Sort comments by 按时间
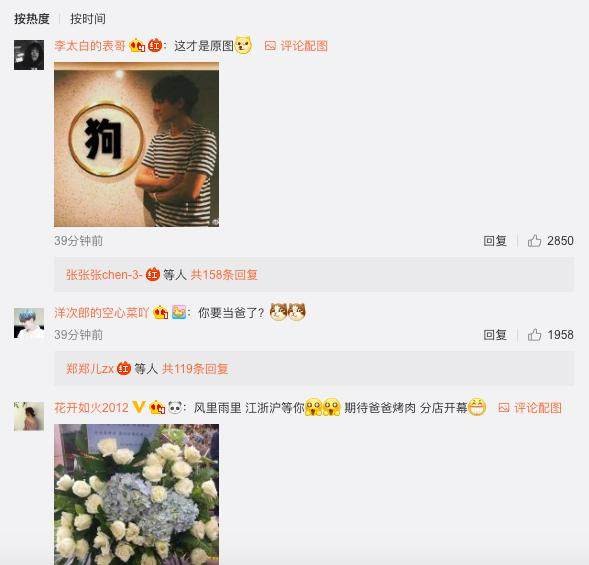Viewport: 589px width, 565px height. [88, 18]
